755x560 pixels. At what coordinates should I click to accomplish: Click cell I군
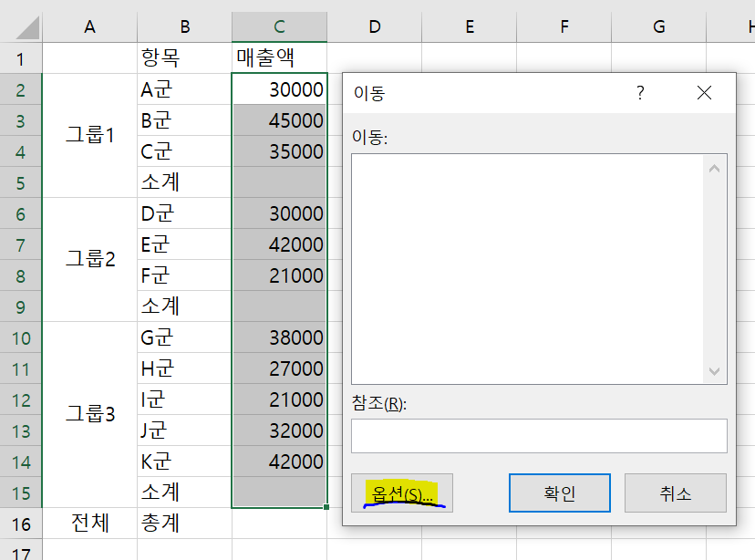click(184, 399)
